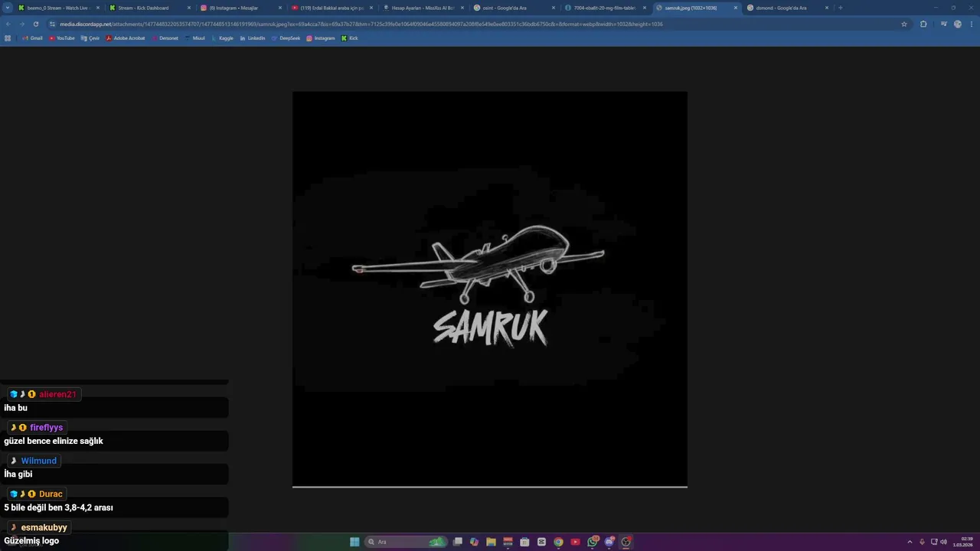This screenshot has height=551, width=980.
Task: Click the message 'güzel bence elinize sağlık'
Action: pyautogui.click(x=54, y=441)
